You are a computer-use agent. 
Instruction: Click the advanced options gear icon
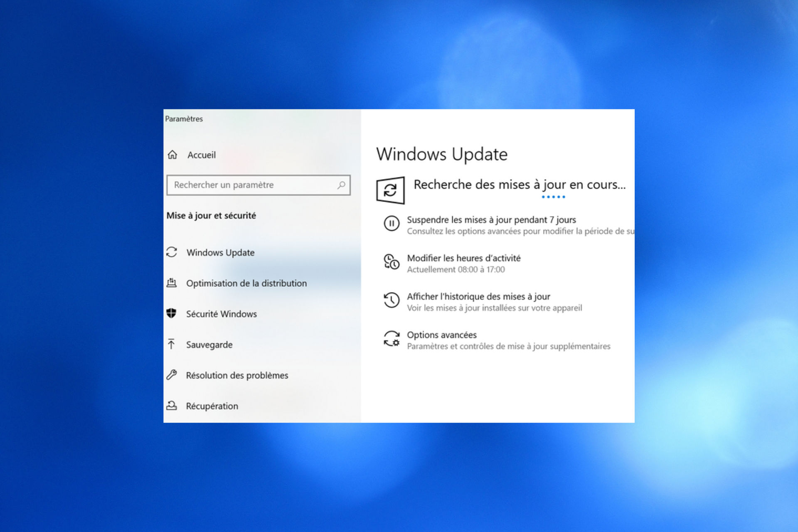[x=392, y=339]
